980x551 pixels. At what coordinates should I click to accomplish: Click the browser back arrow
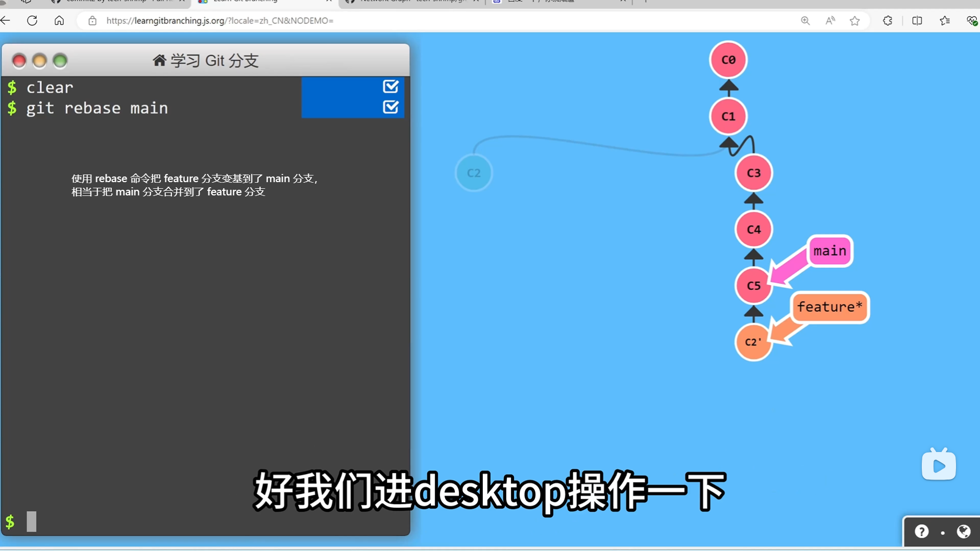click(6, 20)
